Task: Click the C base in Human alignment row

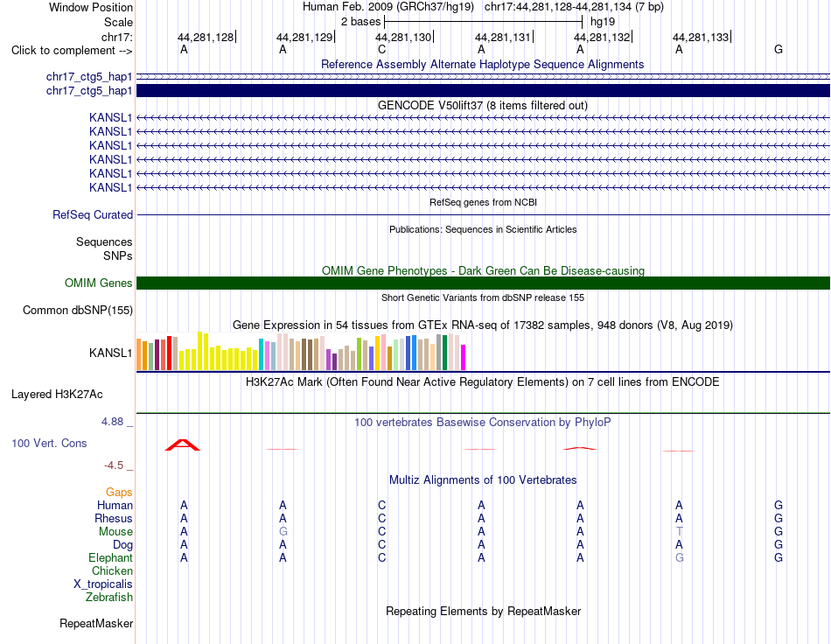Action: 381,505
